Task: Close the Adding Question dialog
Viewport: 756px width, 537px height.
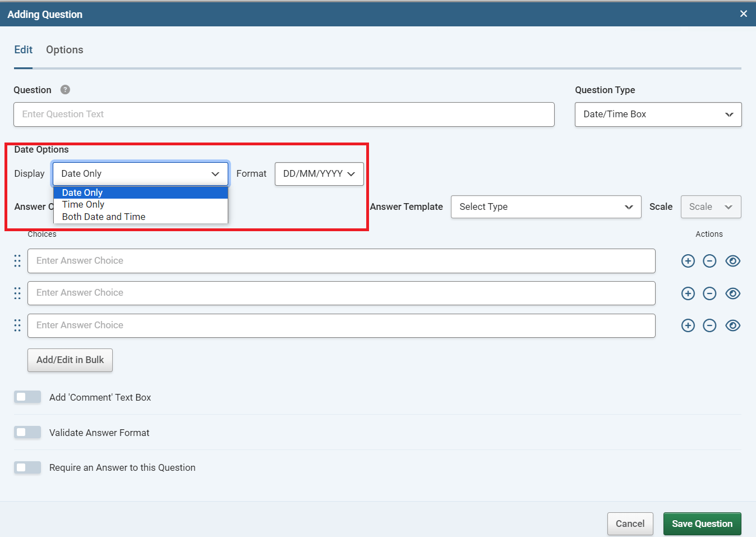Action: click(744, 13)
